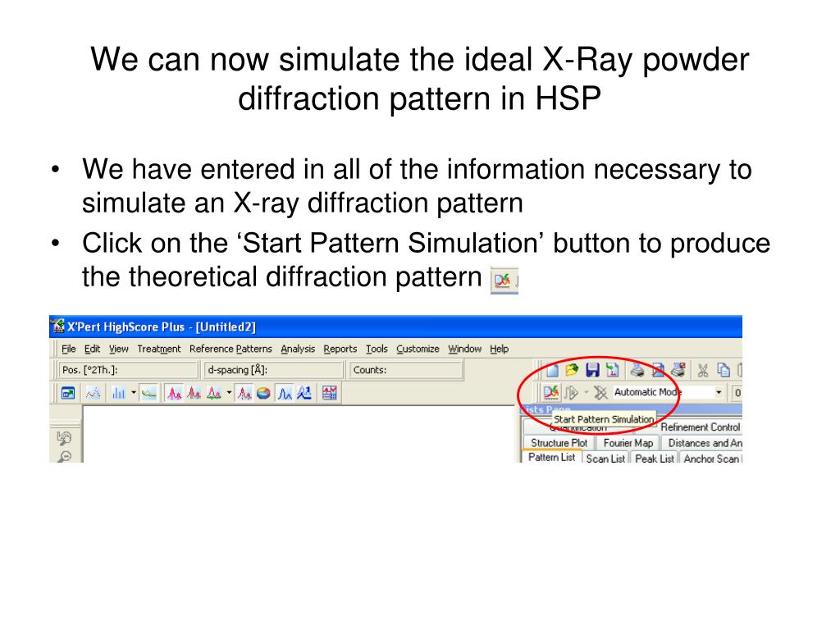Viewport: 840px width, 630px height.
Task: Click the green background curve icon
Action: pos(149,393)
